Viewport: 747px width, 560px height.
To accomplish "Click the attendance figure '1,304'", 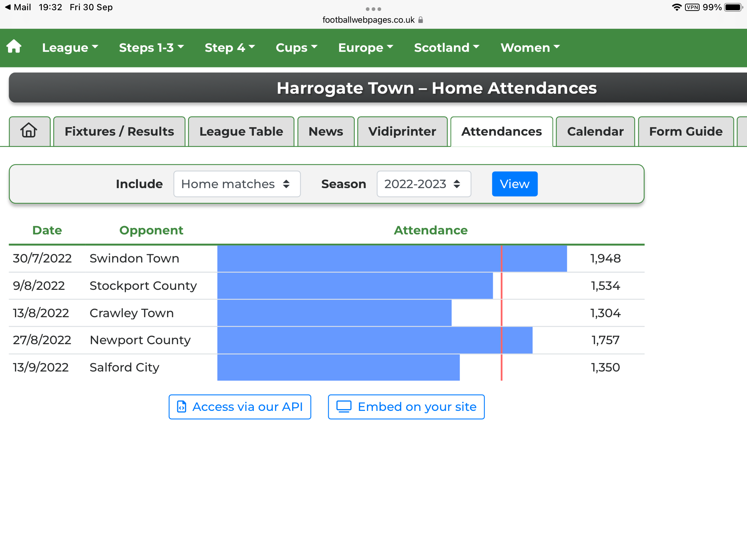I will pos(605,313).
